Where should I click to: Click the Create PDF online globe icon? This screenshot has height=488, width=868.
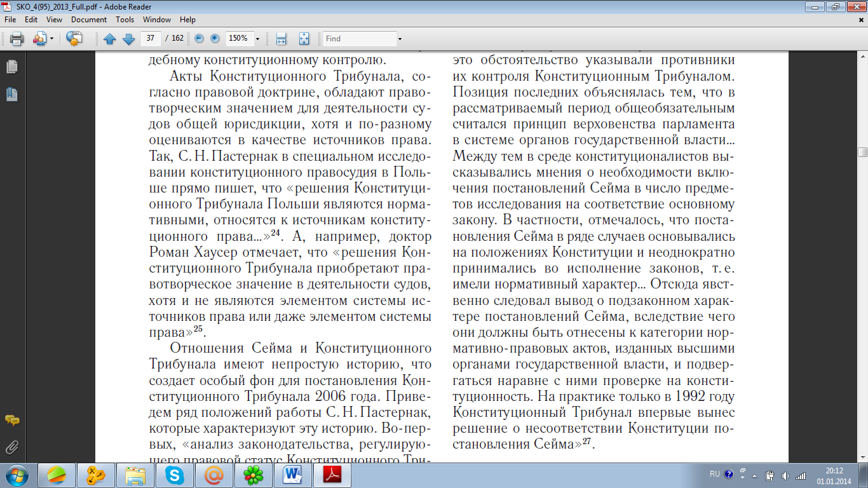click(x=74, y=39)
